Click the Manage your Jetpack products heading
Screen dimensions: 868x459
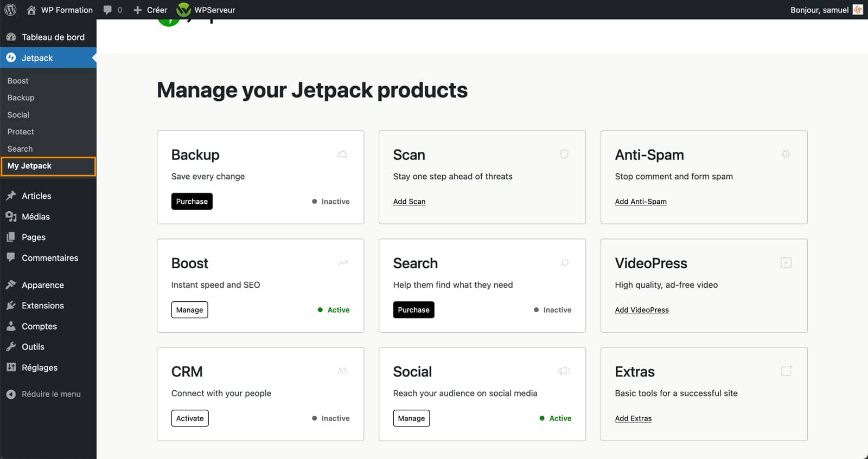click(312, 90)
